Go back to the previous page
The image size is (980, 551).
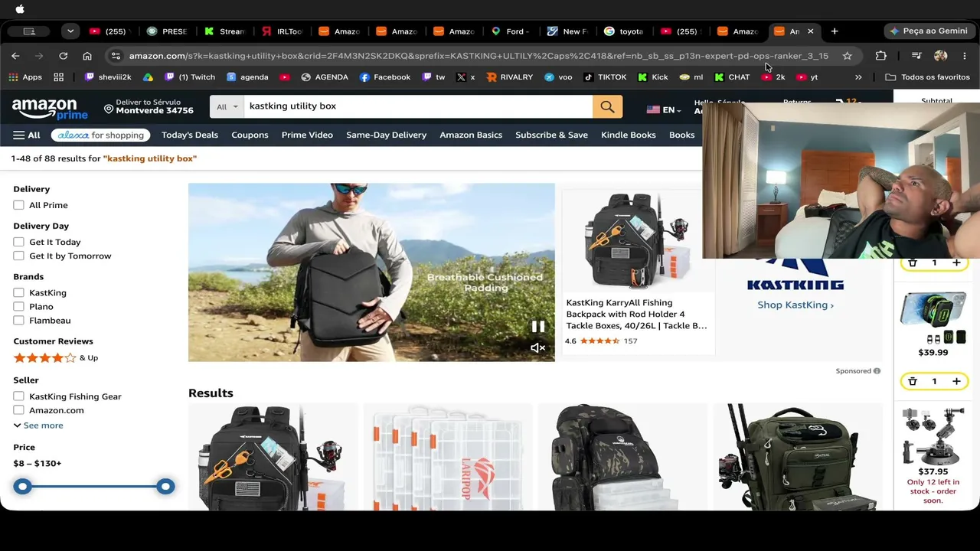point(15,56)
